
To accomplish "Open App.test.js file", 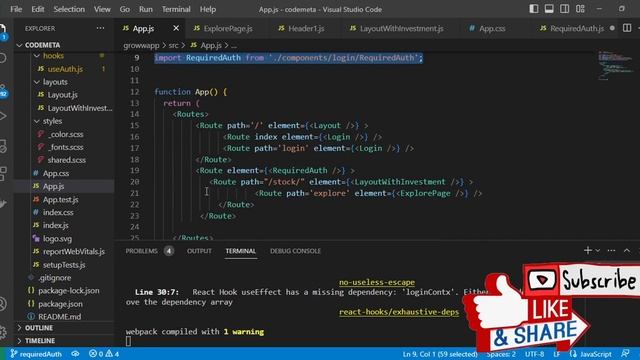I will (60, 200).
